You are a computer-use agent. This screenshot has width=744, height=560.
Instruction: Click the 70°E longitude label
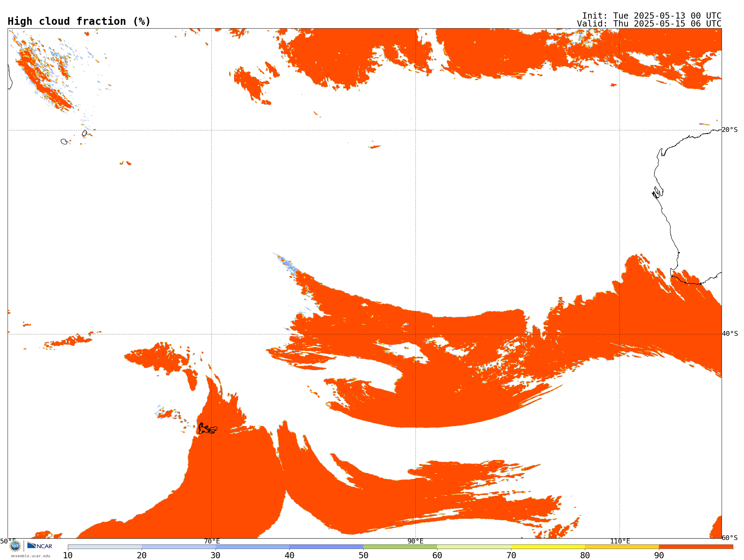(211, 541)
